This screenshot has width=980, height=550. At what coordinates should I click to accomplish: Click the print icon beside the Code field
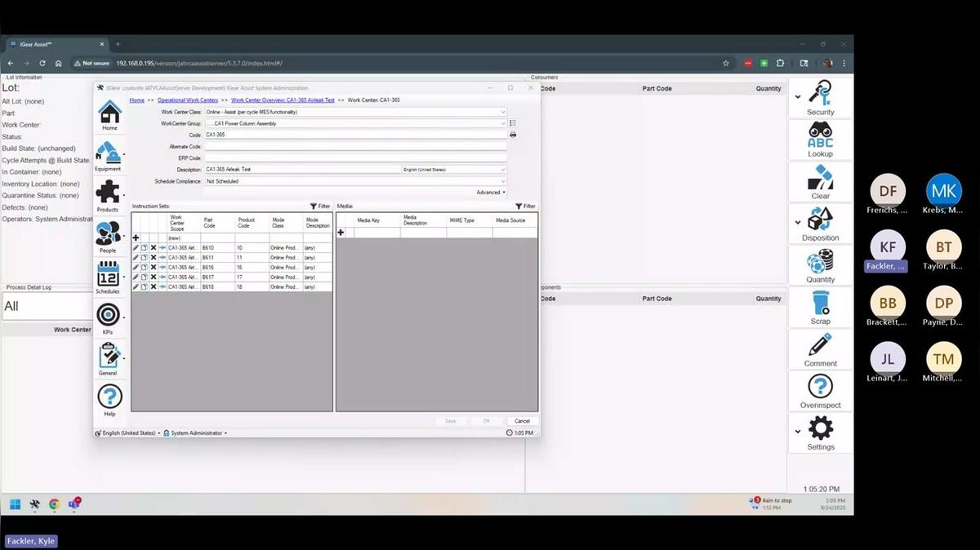513,135
